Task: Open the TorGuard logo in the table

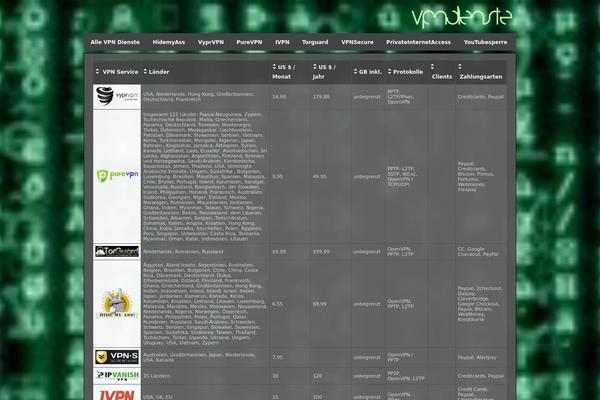Action: coord(117,251)
